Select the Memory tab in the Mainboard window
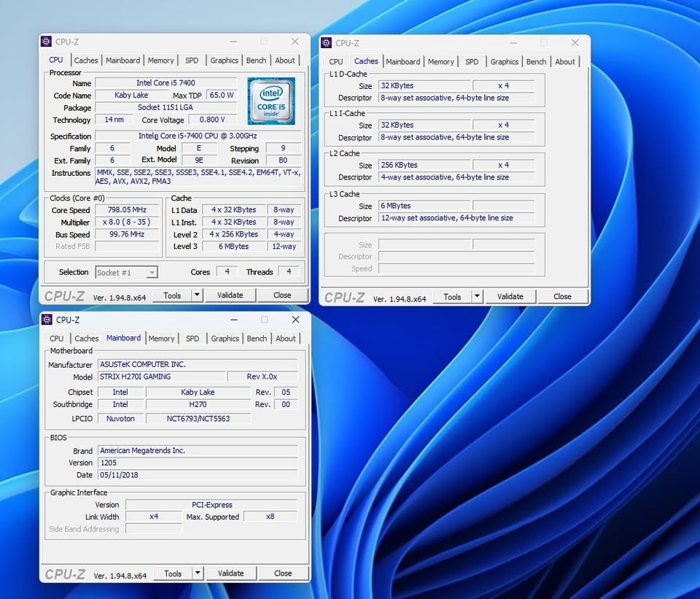Viewport: 700px width, 599px height. point(161,339)
